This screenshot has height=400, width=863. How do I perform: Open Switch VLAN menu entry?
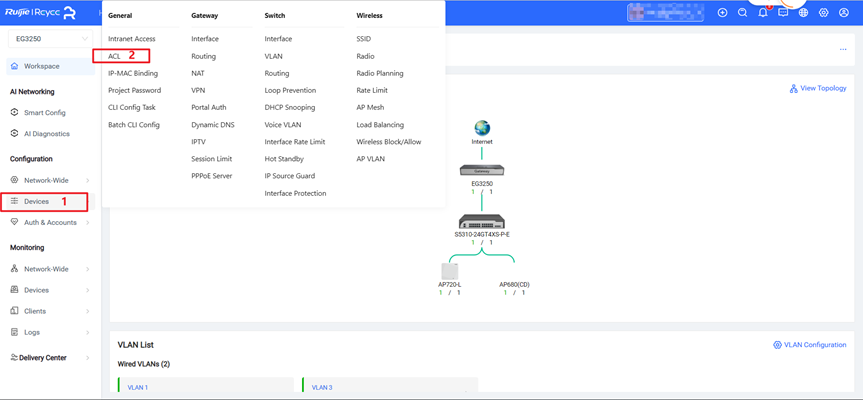[x=273, y=56]
